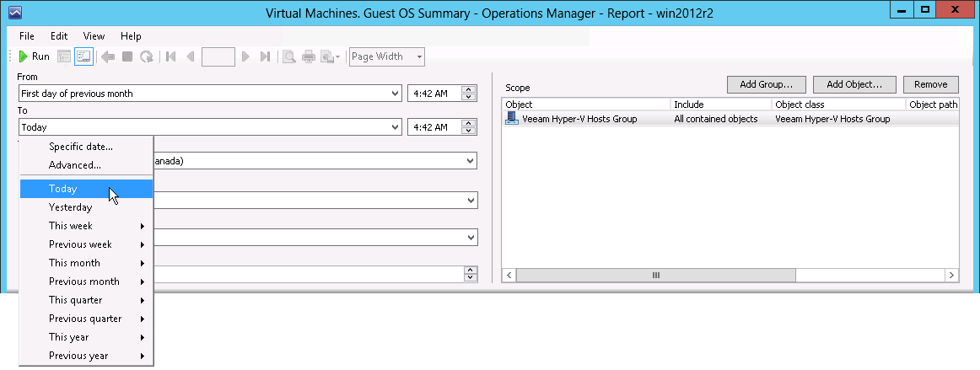The width and height of the screenshot is (980, 370).
Task: Run the report with the green Run button
Action: click(34, 56)
